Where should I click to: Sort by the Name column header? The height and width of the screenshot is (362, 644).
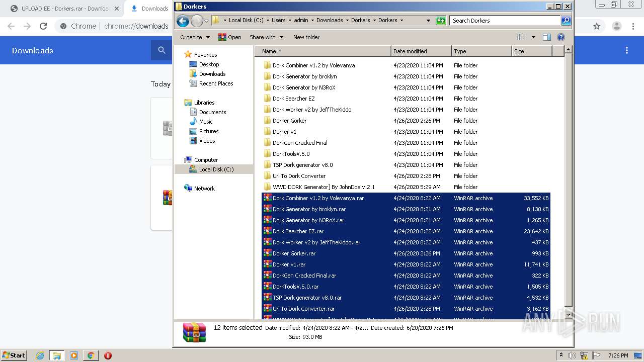(x=323, y=51)
